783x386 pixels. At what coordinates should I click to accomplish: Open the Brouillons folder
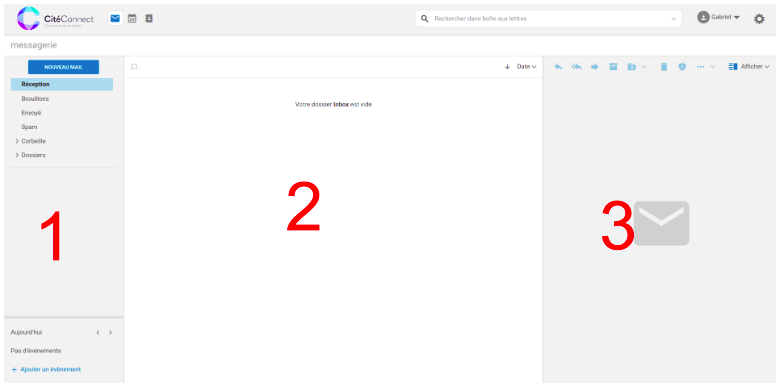35,99
